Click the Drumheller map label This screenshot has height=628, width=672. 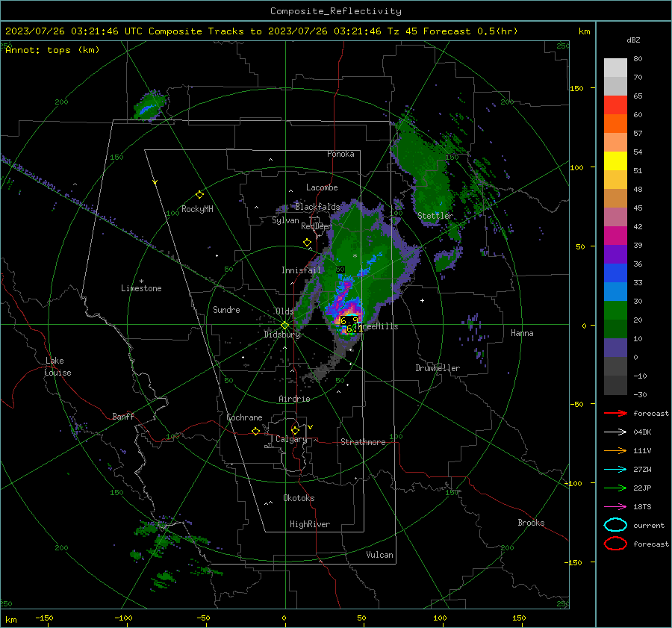438,368
